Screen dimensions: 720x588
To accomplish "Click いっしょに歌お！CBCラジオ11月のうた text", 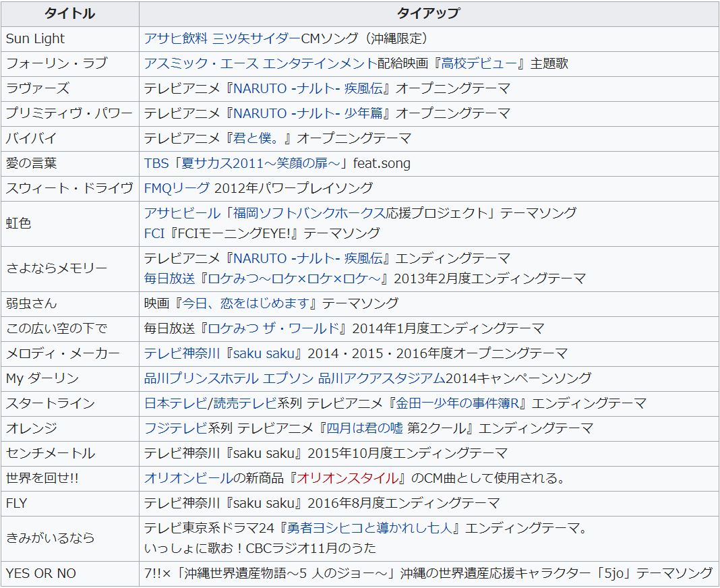I will 260,548.
